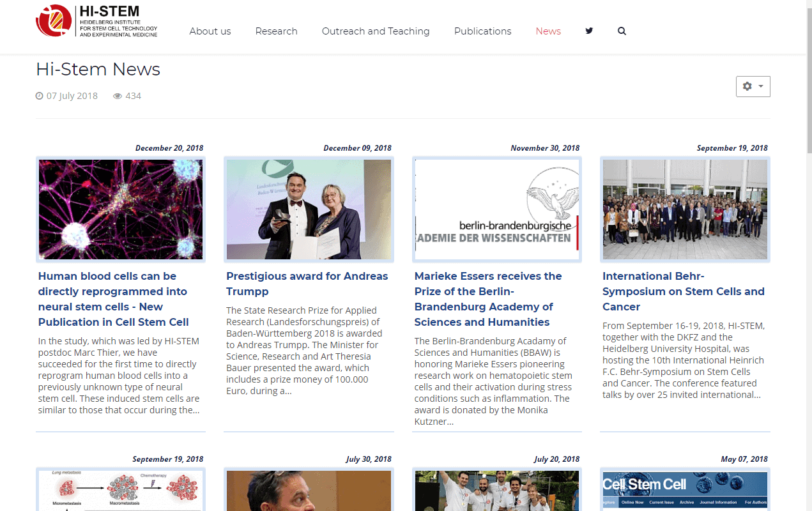Open the neural stem cells article thumbnail
The height and width of the screenshot is (511, 812).
[x=121, y=210]
